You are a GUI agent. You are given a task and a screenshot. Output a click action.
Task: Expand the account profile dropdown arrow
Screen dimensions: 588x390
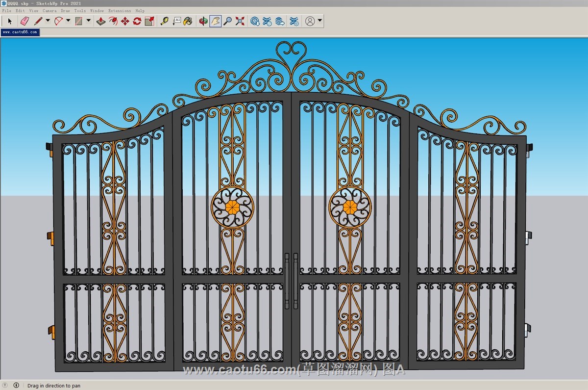(320, 21)
